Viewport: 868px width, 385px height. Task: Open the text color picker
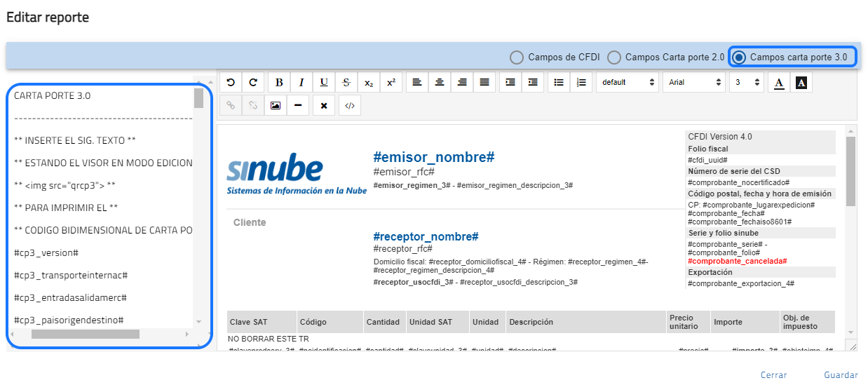(779, 82)
